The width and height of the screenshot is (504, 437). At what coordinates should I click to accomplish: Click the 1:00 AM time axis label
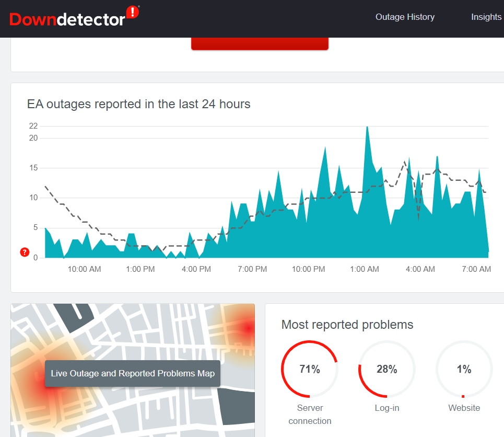(364, 269)
